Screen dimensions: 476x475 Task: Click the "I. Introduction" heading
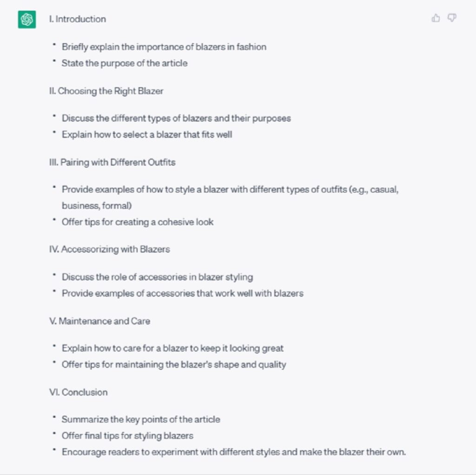78,19
